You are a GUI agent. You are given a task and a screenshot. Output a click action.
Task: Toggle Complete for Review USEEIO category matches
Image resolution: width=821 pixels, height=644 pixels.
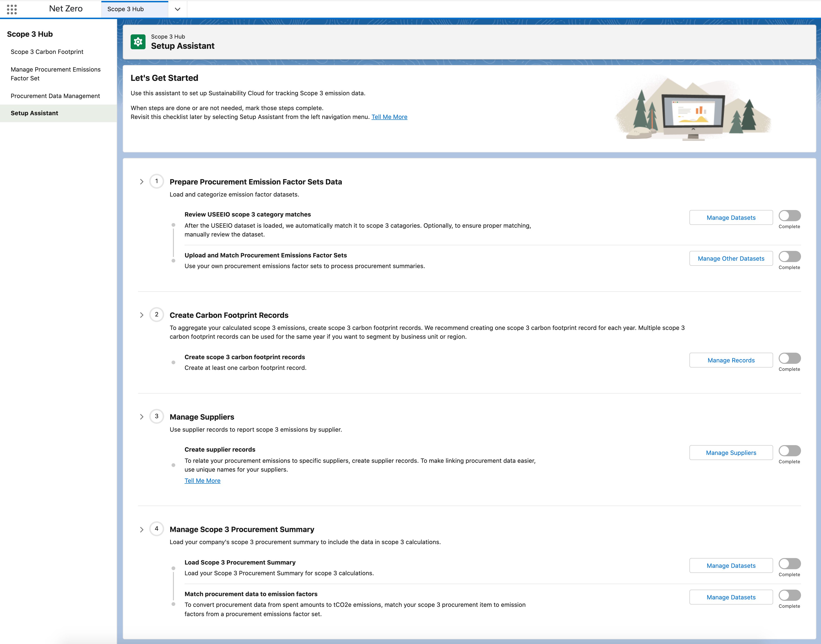click(790, 216)
